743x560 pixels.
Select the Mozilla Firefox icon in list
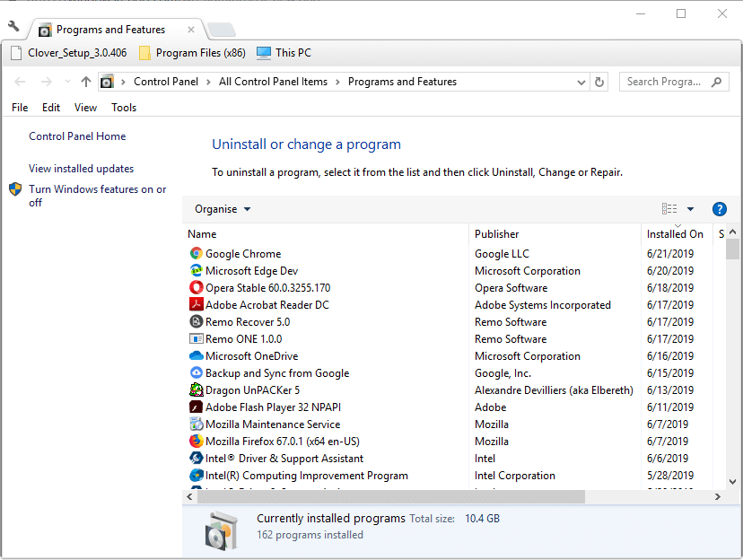tap(197, 442)
